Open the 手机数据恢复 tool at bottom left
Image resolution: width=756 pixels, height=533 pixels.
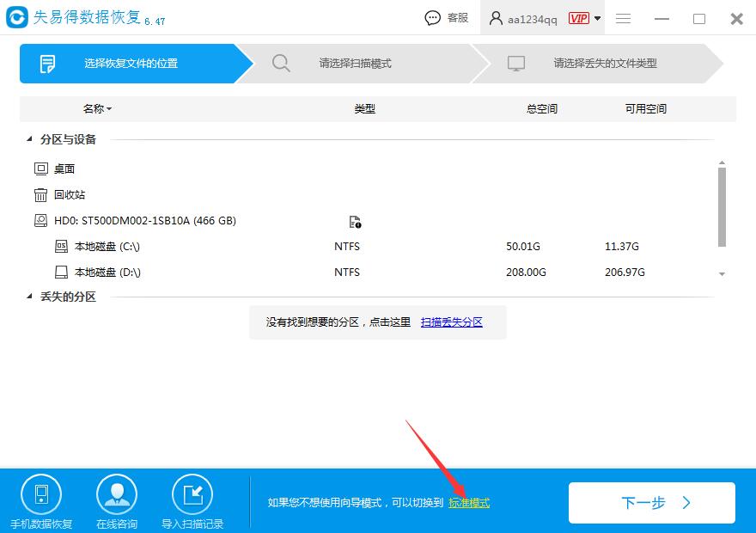(x=41, y=493)
